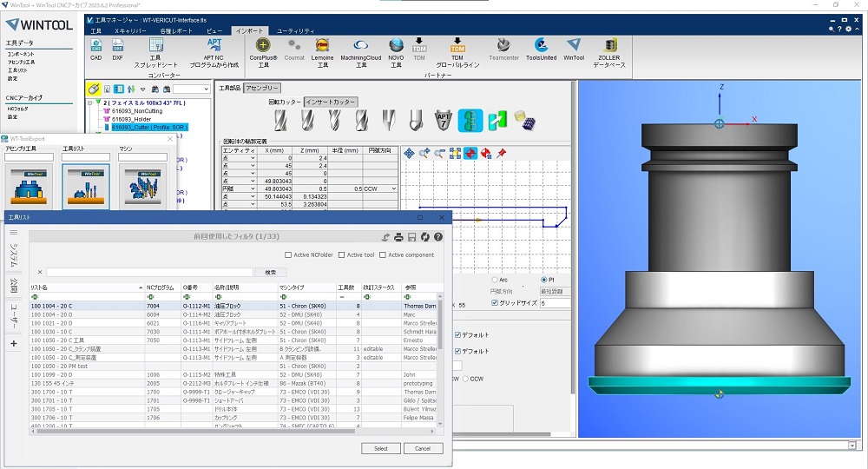Open the dropdown in the tool tree toolbar
868x469 pixels.
[206, 89]
